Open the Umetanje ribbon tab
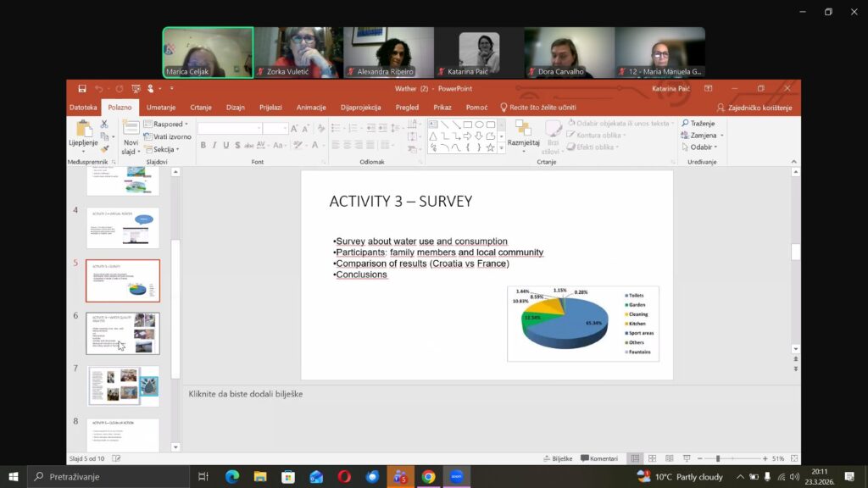The image size is (868, 488). pyautogui.click(x=161, y=108)
